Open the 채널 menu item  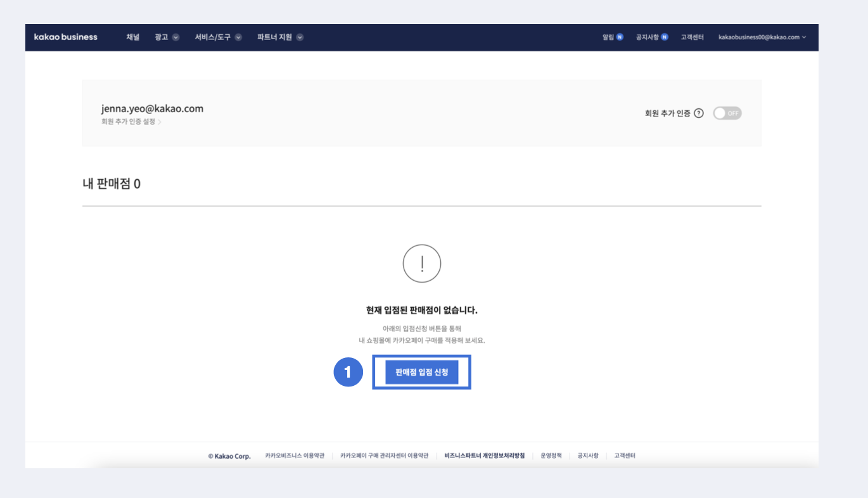click(x=132, y=37)
